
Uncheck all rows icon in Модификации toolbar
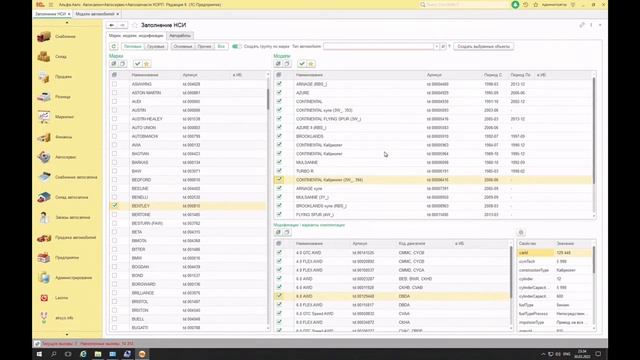click(287, 232)
